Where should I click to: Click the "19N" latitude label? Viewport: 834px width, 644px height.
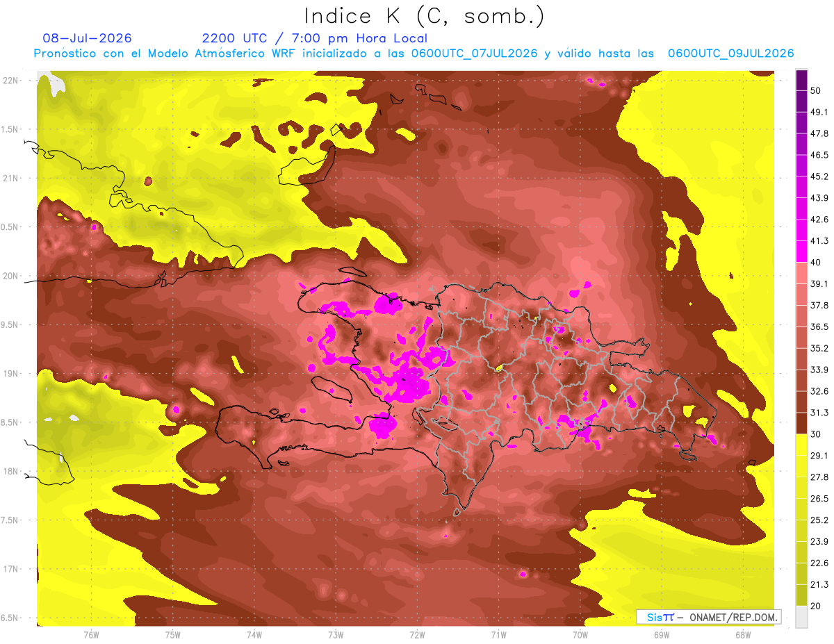(11, 374)
